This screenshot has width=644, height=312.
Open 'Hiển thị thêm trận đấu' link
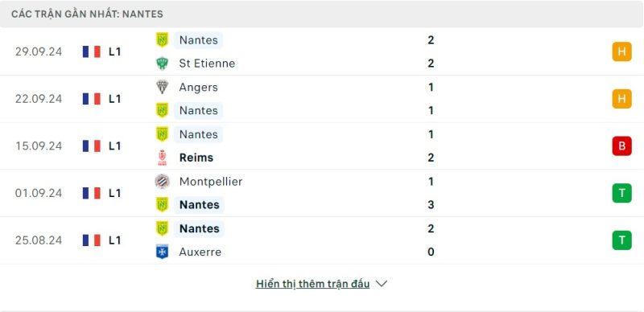(312, 284)
